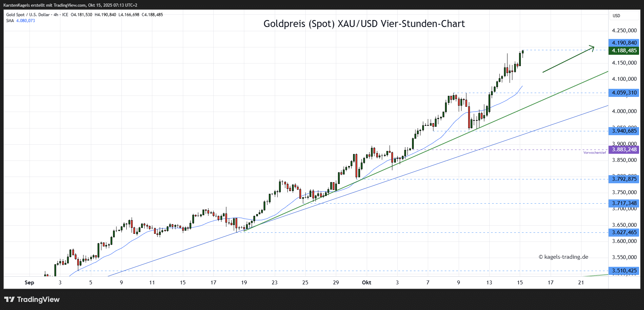The height and width of the screenshot is (310, 644).
Task: Select the 3.510,425 price level label
Action: [x=624, y=271]
